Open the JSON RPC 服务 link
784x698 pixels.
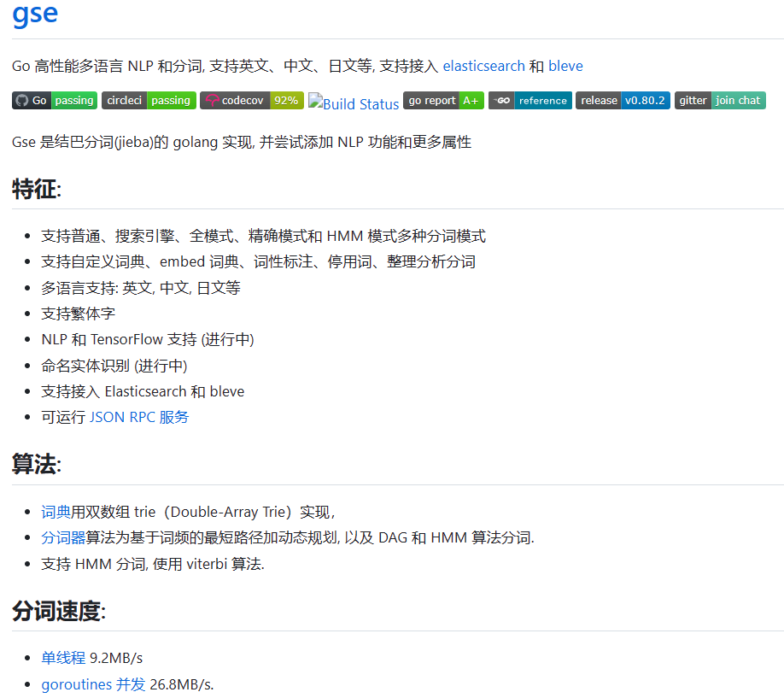coord(139,417)
